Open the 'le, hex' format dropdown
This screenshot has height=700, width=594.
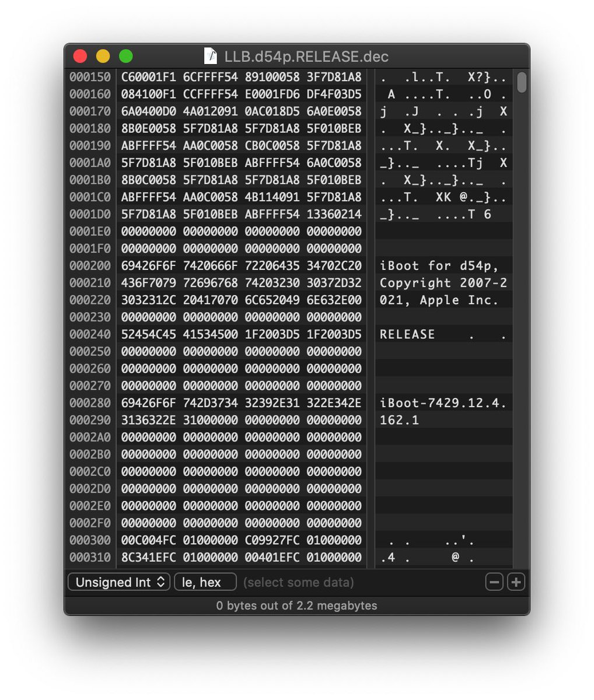pos(205,582)
